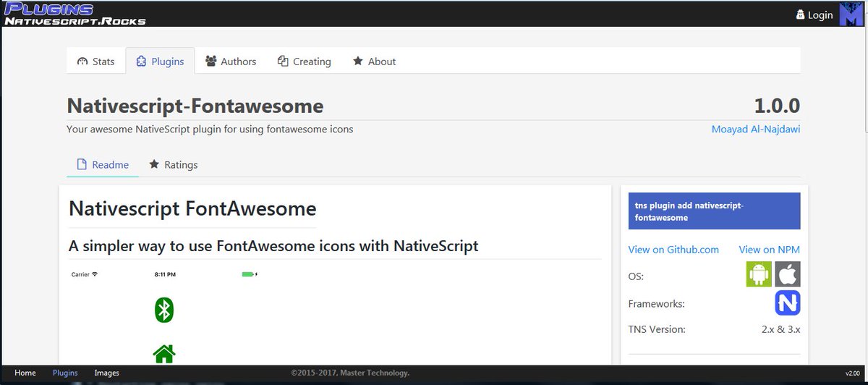The height and width of the screenshot is (385, 868).
Task: Click the Stats gauge icon
Action: coord(82,62)
